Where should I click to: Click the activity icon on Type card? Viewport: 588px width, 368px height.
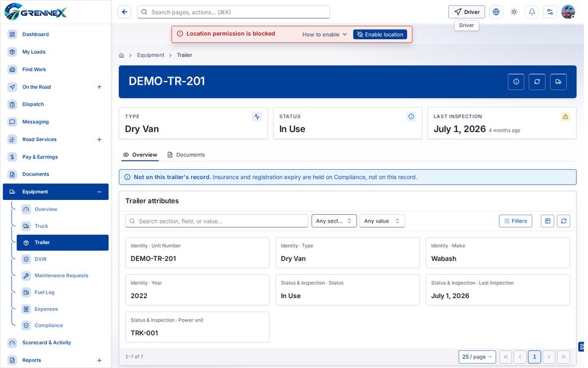pos(257,117)
